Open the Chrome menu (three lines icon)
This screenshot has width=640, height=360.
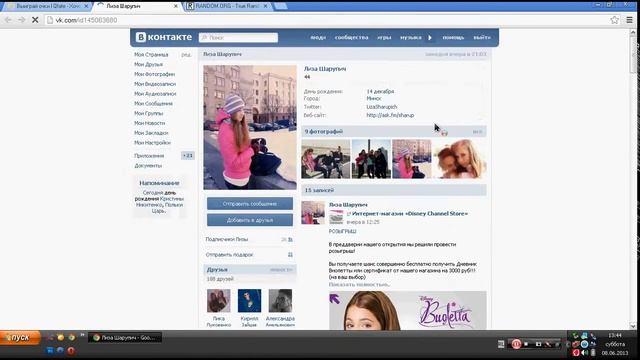tap(629, 20)
